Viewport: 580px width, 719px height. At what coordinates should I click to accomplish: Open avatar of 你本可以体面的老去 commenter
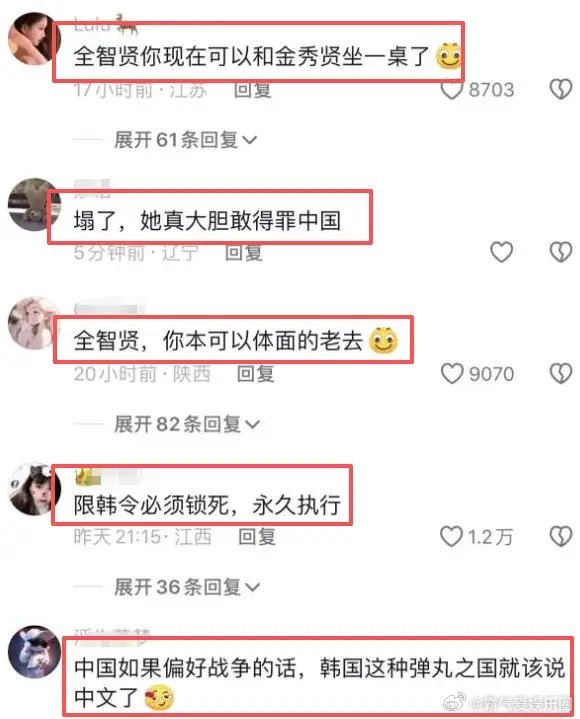(x=33, y=323)
